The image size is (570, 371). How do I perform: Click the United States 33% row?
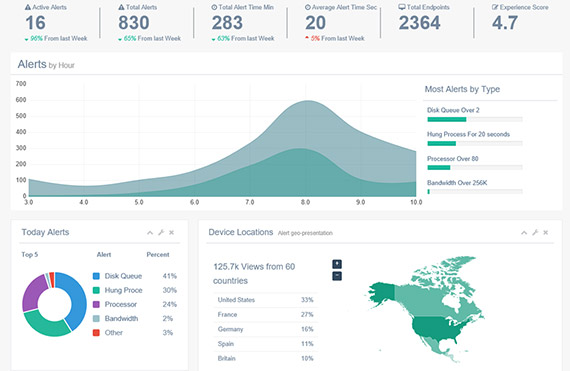(266, 300)
